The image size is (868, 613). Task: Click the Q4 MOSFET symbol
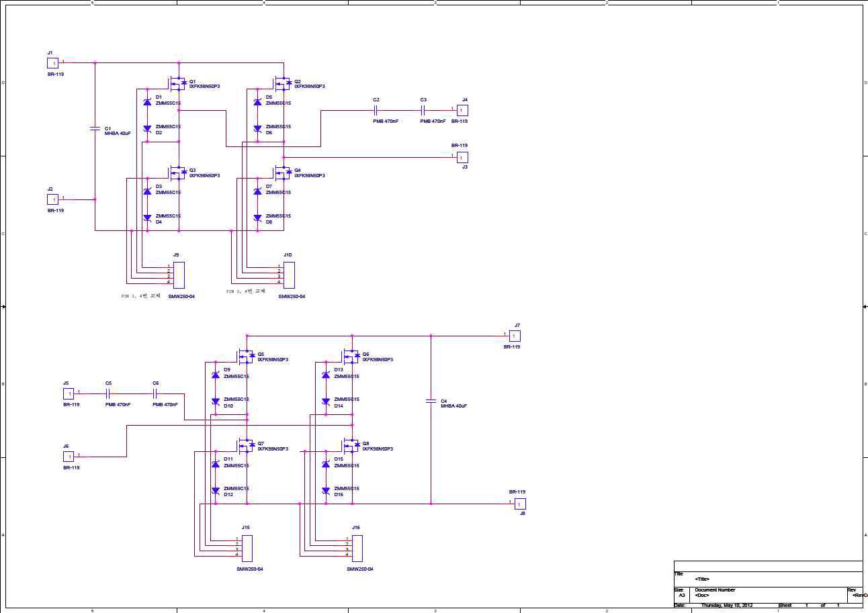coord(282,173)
